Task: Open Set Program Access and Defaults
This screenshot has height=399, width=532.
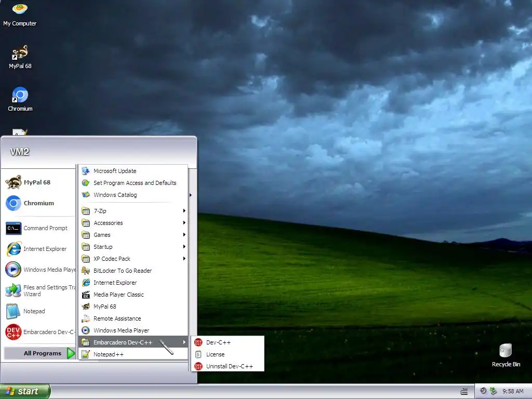Action: click(134, 183)
